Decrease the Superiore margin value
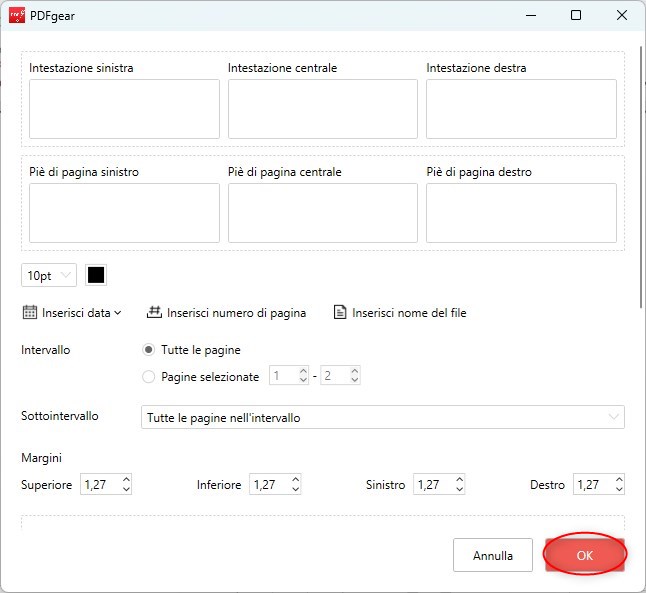 pos(126,489)
